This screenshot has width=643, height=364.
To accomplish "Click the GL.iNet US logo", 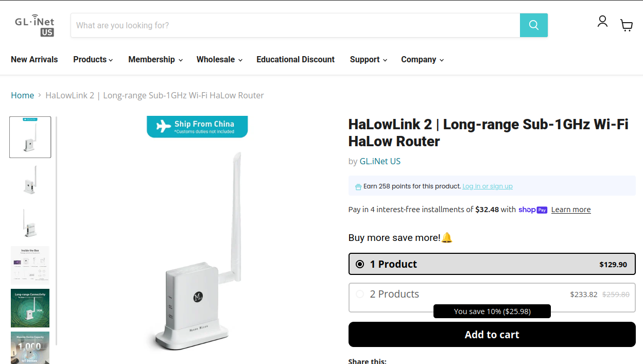I will click(x=34, y=25).
